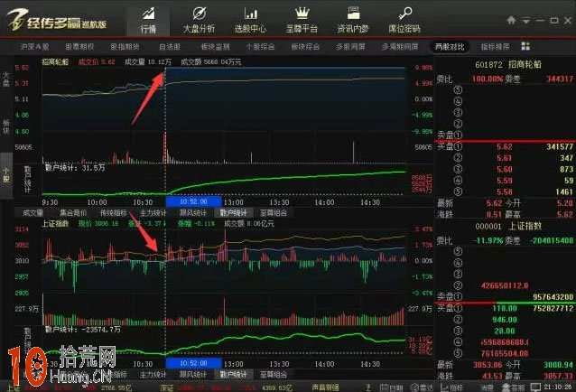Screen dimensions: 576x392
Task: Click 招商轮船 name above upper chart
Action: coord(55,62)
